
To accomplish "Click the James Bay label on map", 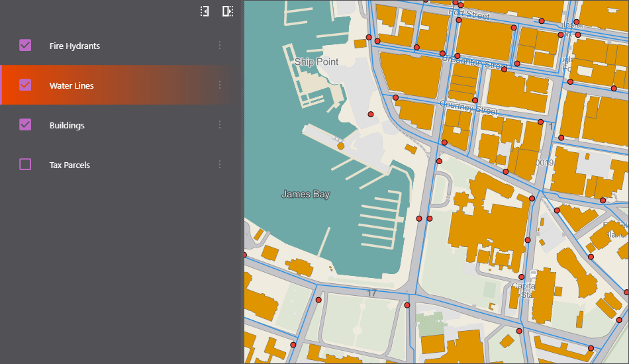I will pyautogui.click(x=305, y=195).
